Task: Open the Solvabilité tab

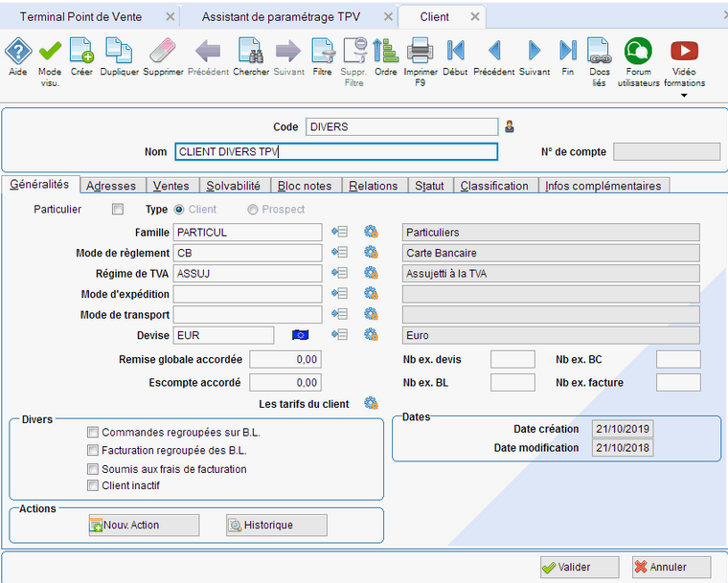Action: pyautogui.click(x=234, y=186)
